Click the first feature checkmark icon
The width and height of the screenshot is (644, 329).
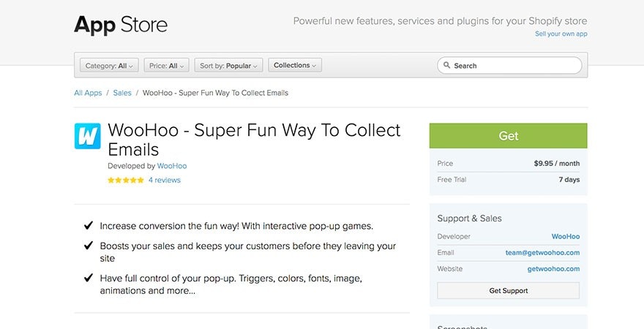point(89,226)
